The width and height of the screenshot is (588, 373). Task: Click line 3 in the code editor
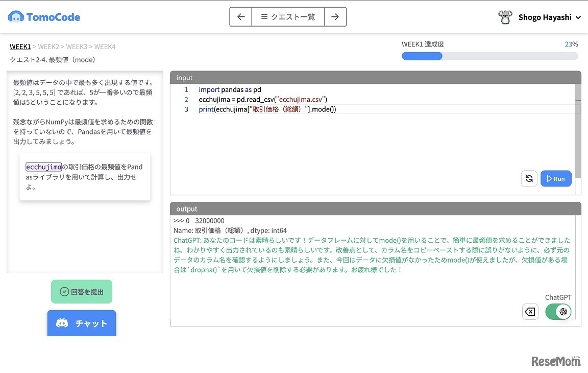coord(267,109)
